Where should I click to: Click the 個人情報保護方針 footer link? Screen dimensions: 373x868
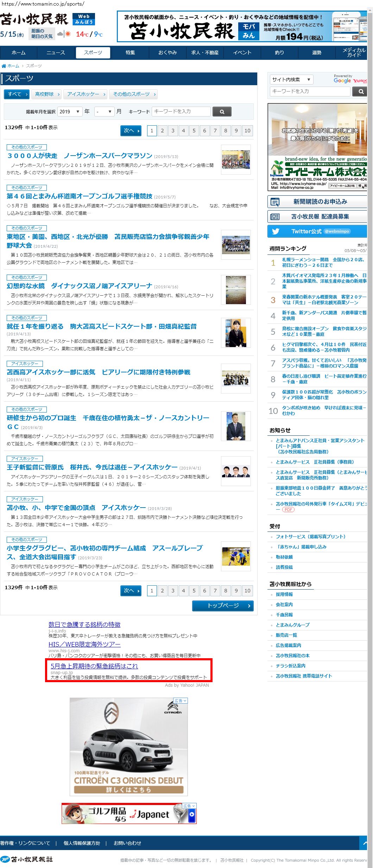82,843
